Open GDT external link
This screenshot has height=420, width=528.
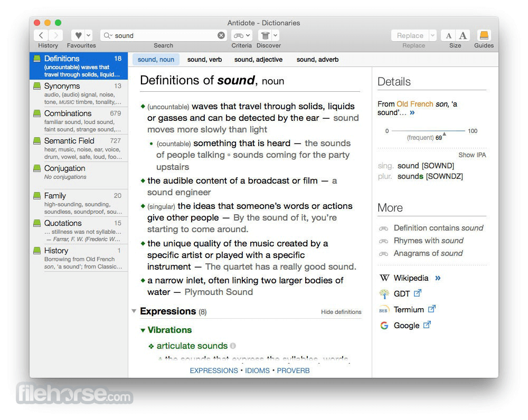pyautogui.click(x=401, y=294)
